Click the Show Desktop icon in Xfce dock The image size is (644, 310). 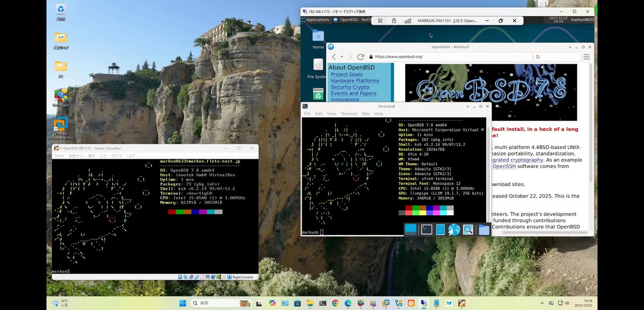coord(411,230)
